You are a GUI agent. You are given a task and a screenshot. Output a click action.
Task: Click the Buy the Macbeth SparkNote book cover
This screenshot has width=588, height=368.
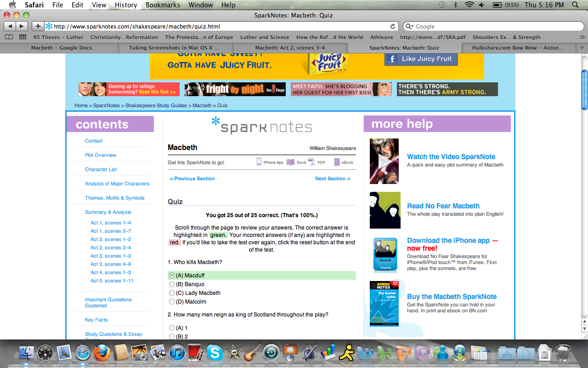tap(384, 304)
